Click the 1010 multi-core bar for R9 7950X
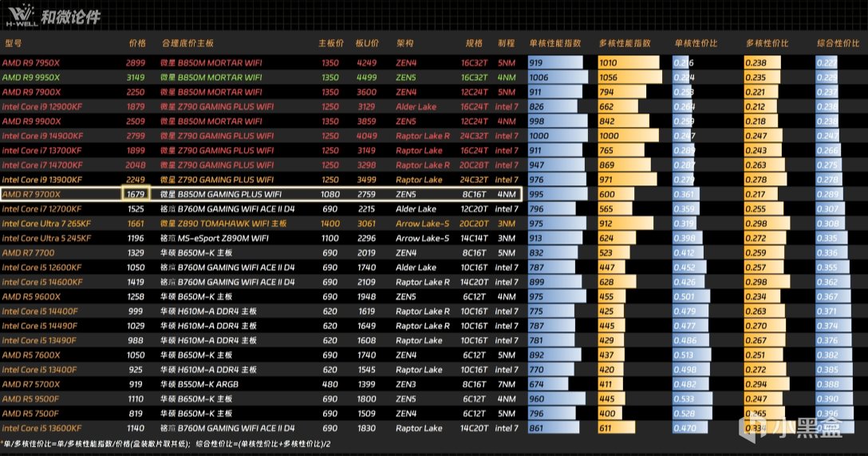The height and width of the screenshot is (456, 868). point(629,63)
